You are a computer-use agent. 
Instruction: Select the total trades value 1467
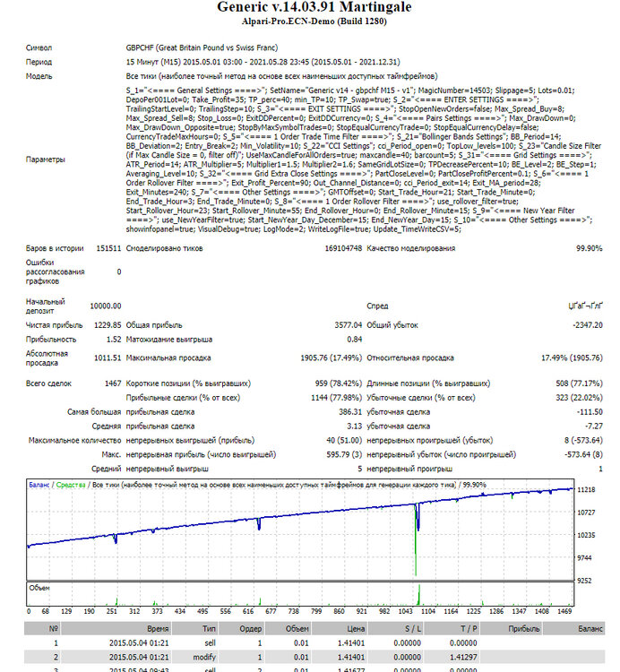click(x=113, y=383)
